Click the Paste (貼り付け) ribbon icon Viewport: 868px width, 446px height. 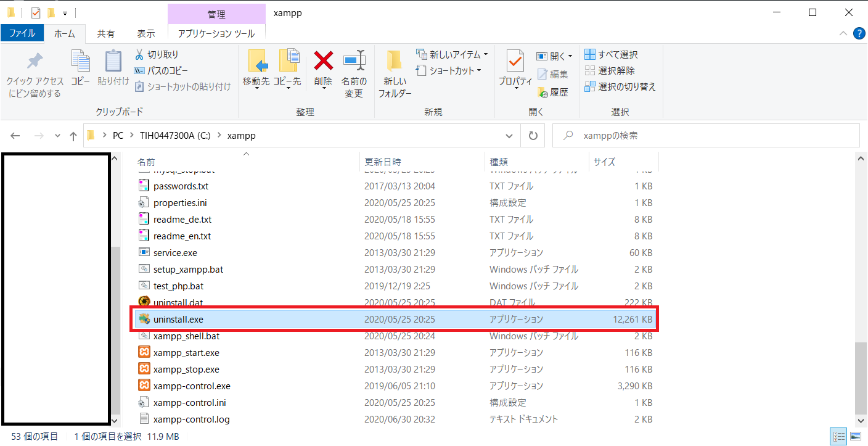pyautogui.click(x=113, y=62)
